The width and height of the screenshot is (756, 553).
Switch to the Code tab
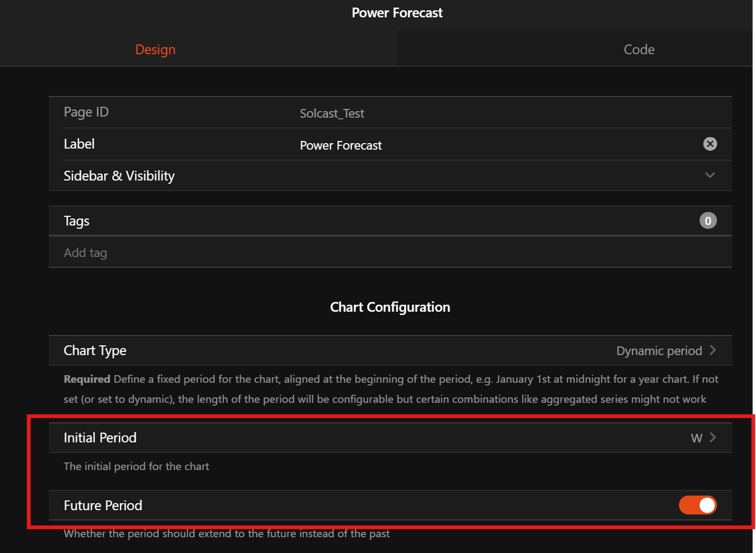coord(639,49)
